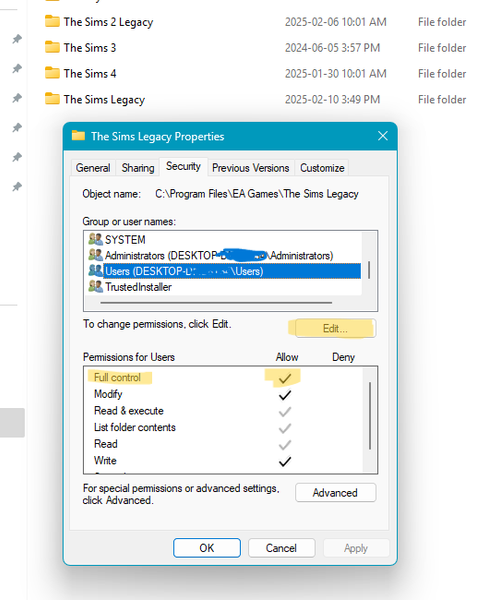This screenshot has height=600, width=500.
Task: Select the Administrators group entry
Action: [219, 255]
